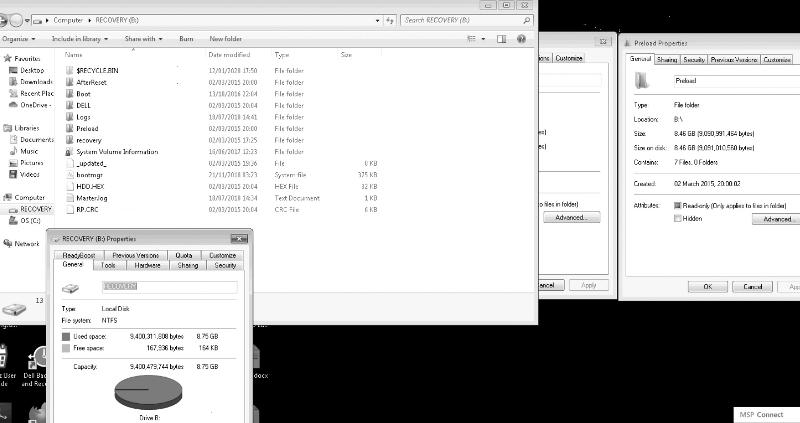This screenshot has width=800, height=423.
Task: Switch to Hardware tab in RECOVERY Properties
Action: [147, 265]
